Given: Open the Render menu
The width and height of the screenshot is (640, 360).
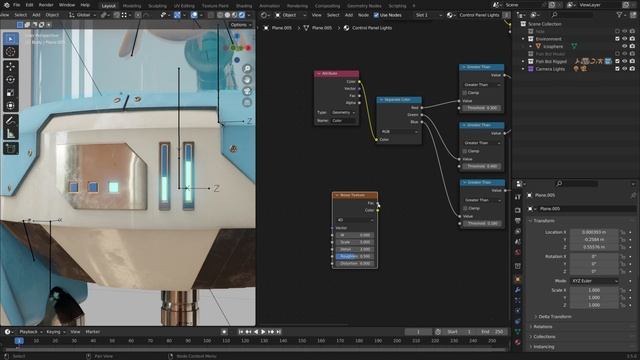Looking at the screenshot, I should click(46, 5).
